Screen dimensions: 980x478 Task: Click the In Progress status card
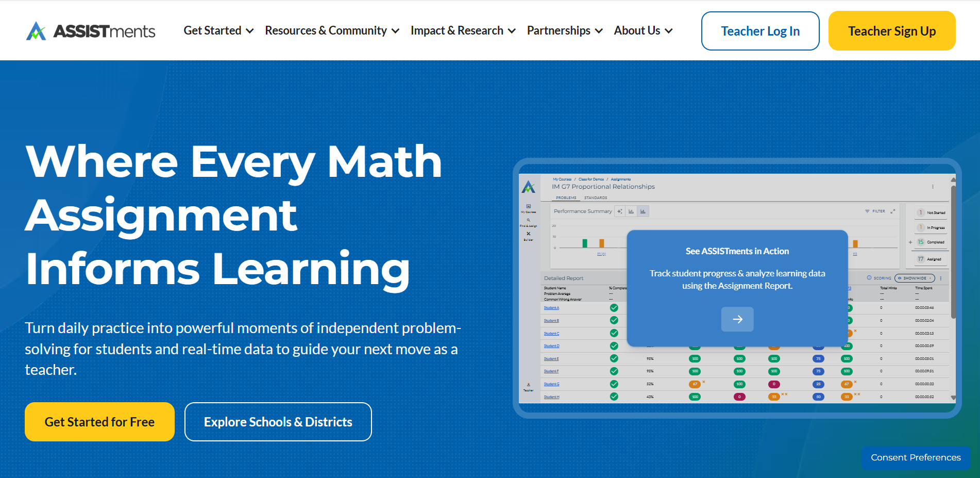[930, 227]
